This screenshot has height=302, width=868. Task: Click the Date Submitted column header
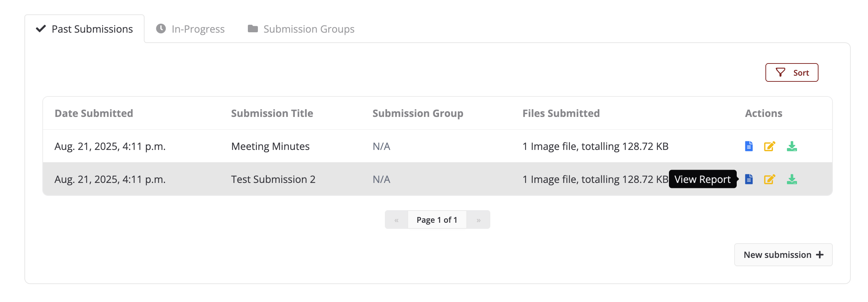point(94,113)
